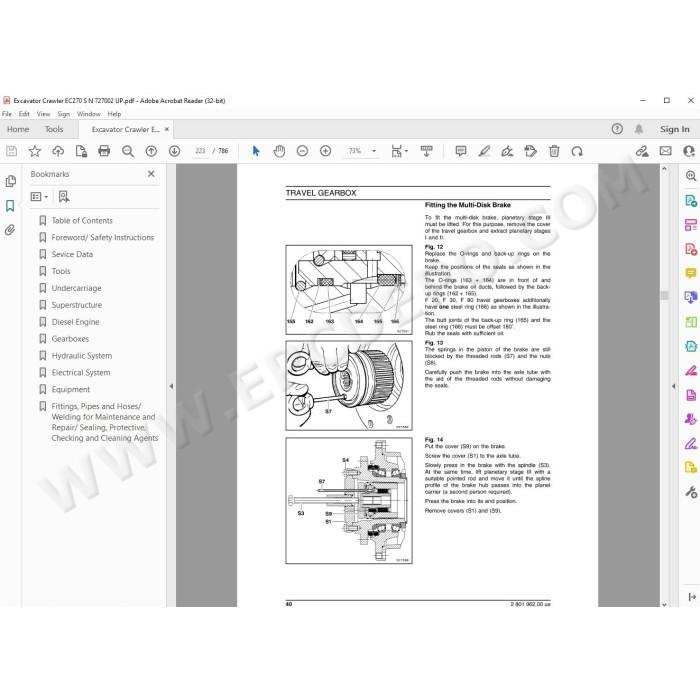Add a sticky note comment
The height and width of the screenshot is (700, 700).
(x=461, y=151)
